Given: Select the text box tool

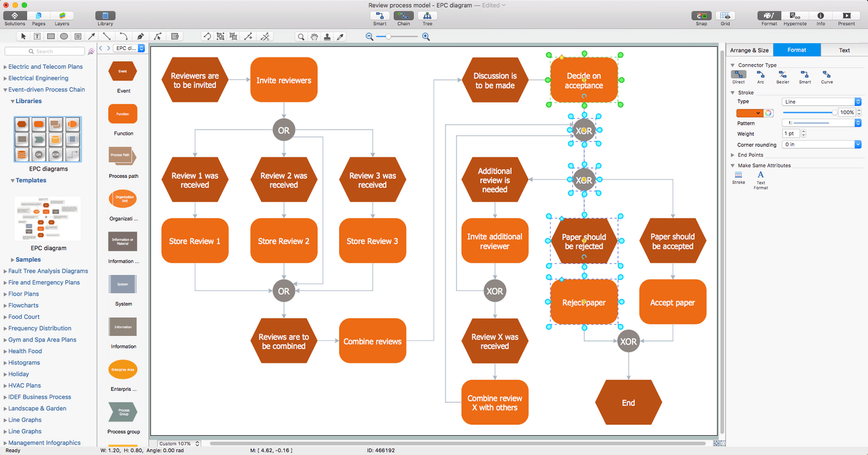Looking at the screenshot, I should [x=37, y=36].
